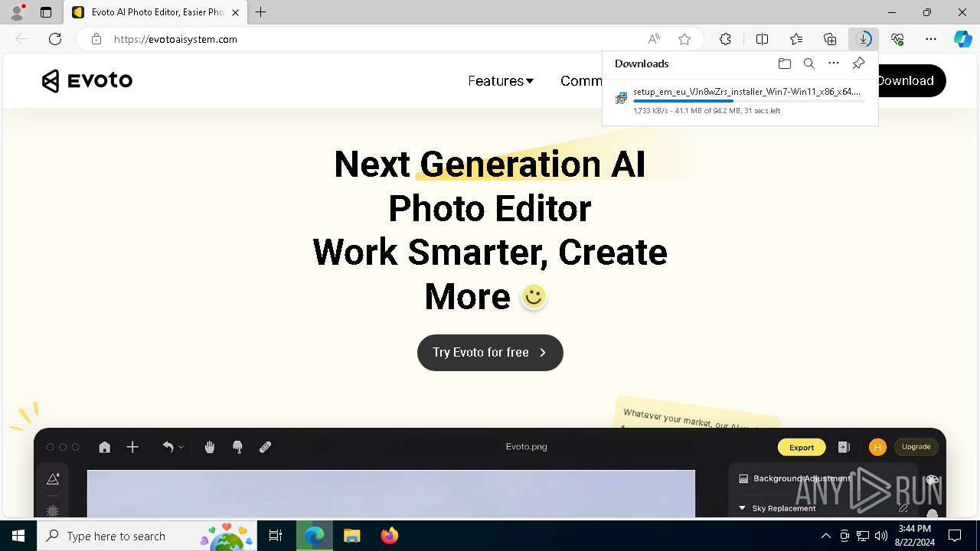
Task: Open the Community nav item
Action: click(x=581, y=81)
